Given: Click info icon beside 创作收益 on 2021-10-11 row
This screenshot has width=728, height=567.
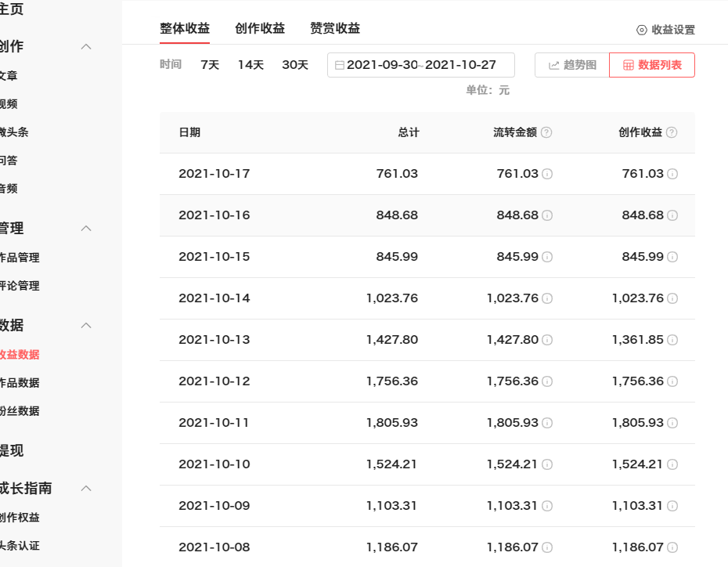Looking at the screenshot, I should point(672,423).
